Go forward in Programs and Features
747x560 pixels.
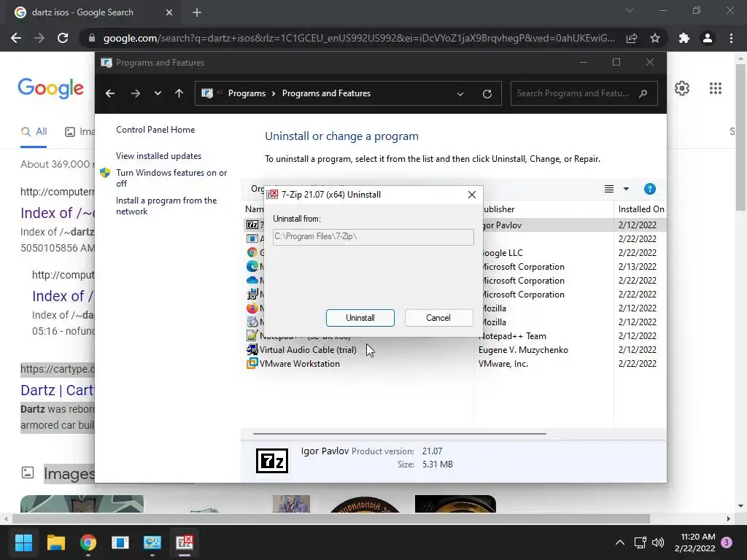[136, 93]
